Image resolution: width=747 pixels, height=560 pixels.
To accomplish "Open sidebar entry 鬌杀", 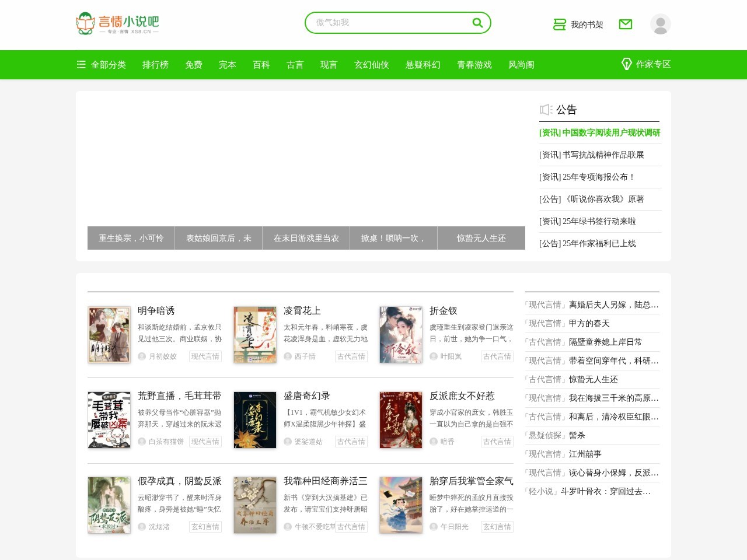I will pyautogui.click(x=577, y=435).
